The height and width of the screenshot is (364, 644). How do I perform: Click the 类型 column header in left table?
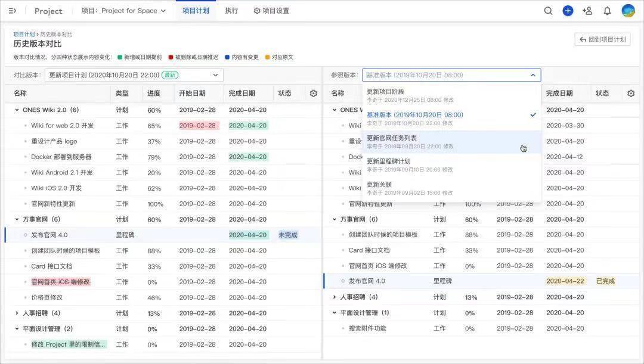tap(122, 94)
